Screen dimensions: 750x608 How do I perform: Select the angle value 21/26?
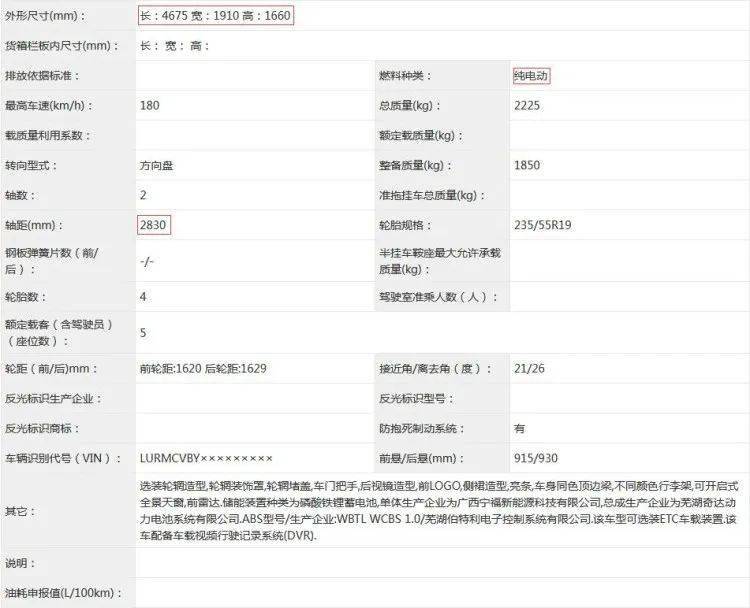(x=529, y=369)
